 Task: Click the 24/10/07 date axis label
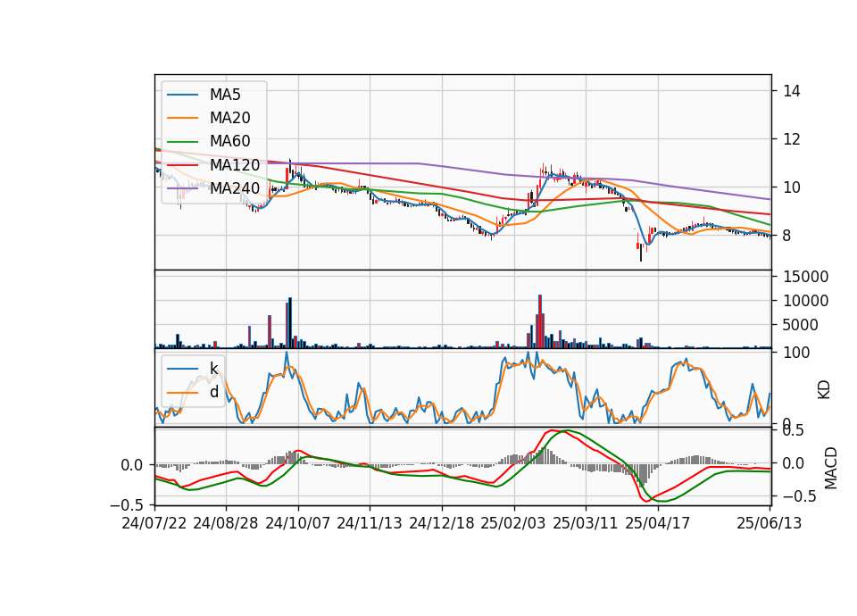298,523
